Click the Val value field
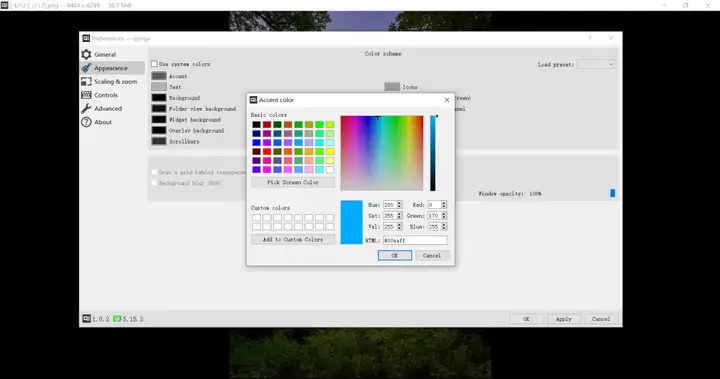The width and height of the screenshot is (720, 379). 389,227
